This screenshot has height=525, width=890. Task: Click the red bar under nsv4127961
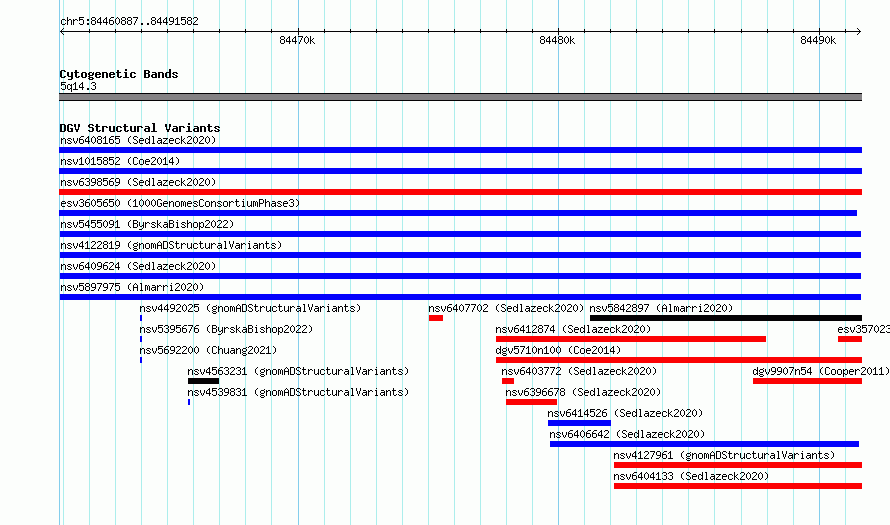tap(738, 465)
